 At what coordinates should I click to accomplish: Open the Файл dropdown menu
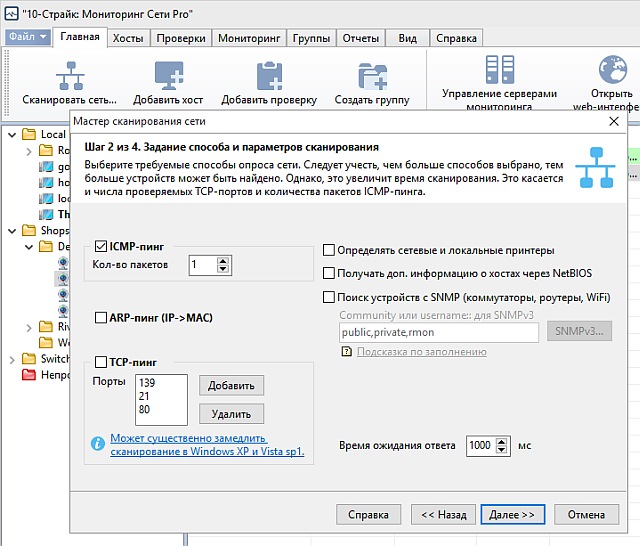[x=28, y=37]
